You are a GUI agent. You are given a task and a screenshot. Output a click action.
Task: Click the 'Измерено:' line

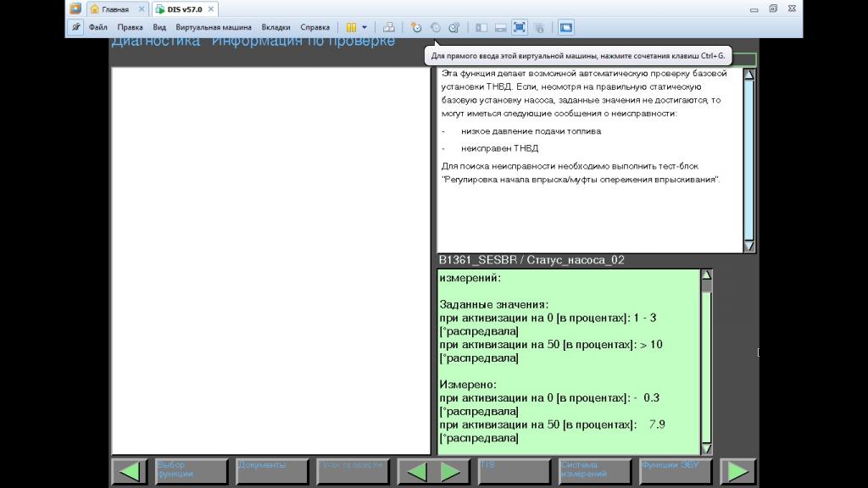point(468,384)
